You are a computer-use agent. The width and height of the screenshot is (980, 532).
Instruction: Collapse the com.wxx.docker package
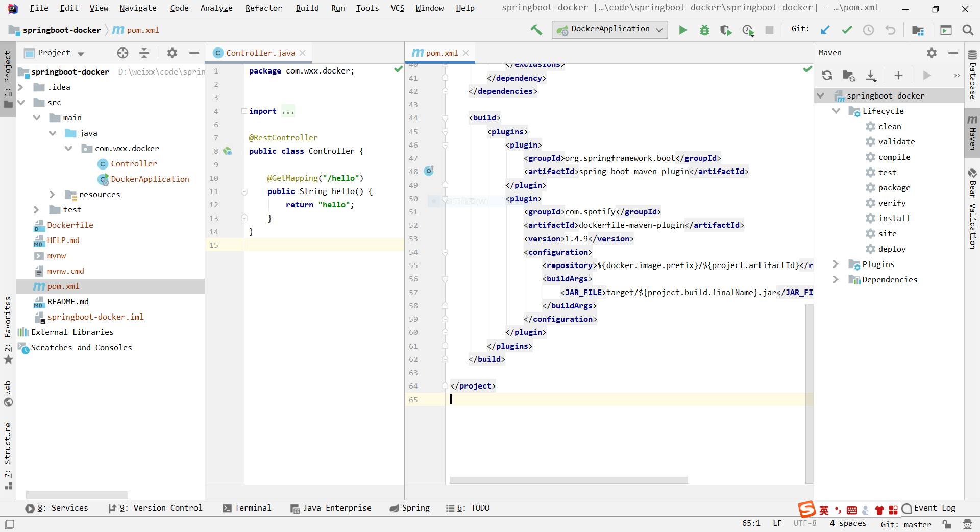click(x=68, y=149)
